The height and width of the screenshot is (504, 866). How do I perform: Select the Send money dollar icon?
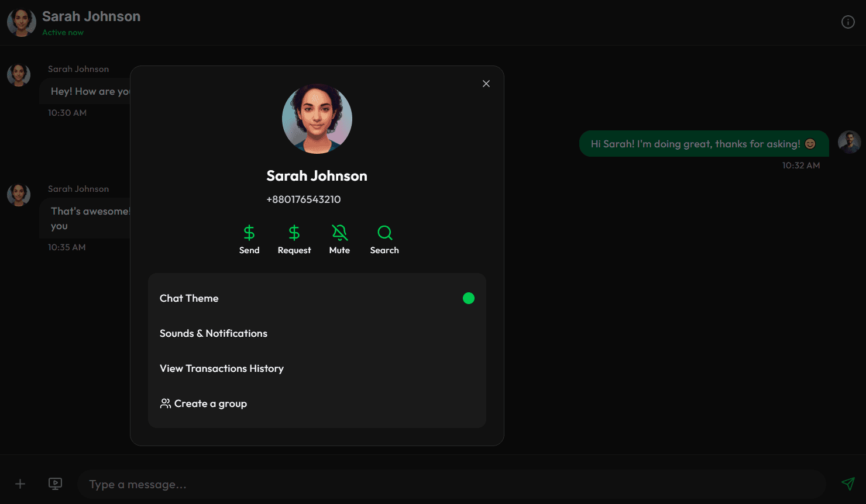click(249, 232)
